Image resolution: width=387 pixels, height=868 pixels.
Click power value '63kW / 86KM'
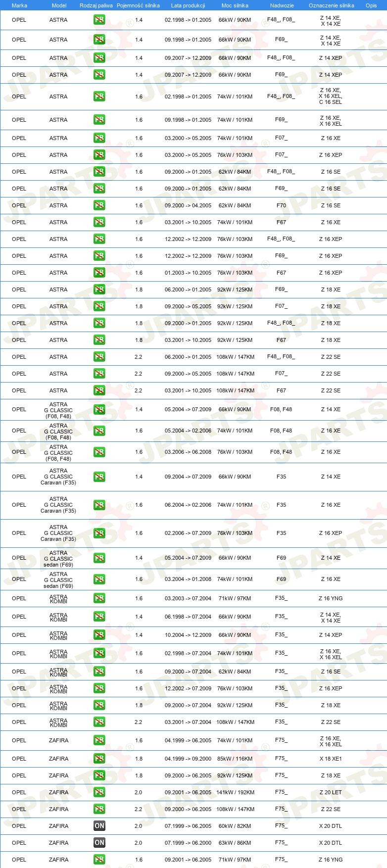click(235, 843)
